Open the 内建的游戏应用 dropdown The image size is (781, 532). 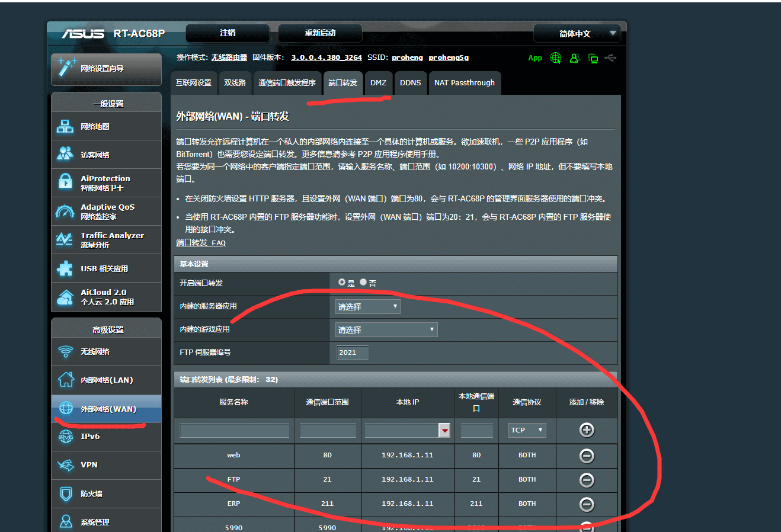coord(386,330)
